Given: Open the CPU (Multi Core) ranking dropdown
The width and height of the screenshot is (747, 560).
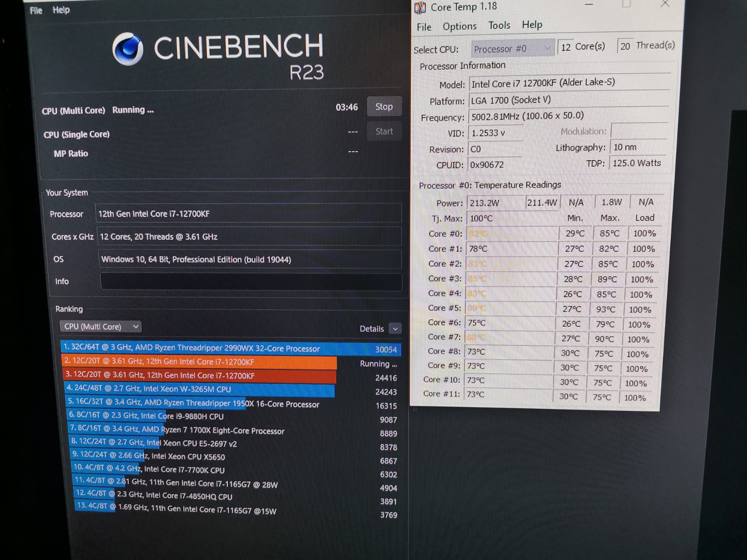Looking at the screenshot, I should click(x=100, y=327).
